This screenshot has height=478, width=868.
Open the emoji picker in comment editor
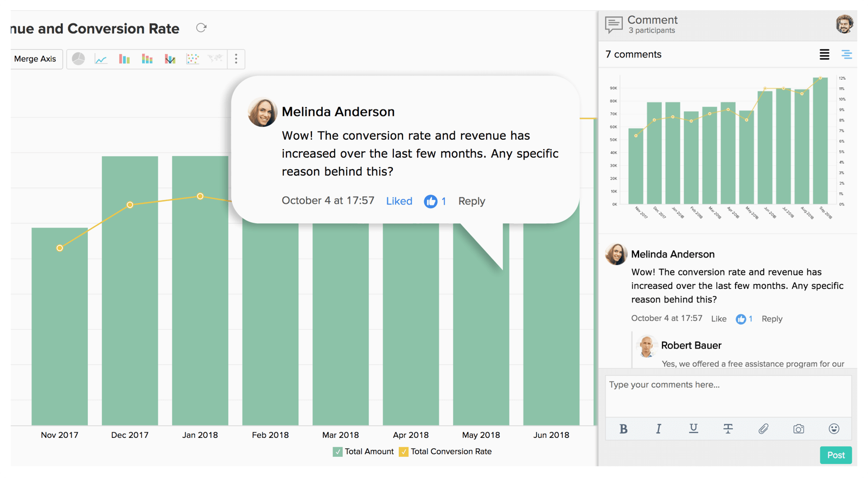pyautogui.click(x=834, y=429)
